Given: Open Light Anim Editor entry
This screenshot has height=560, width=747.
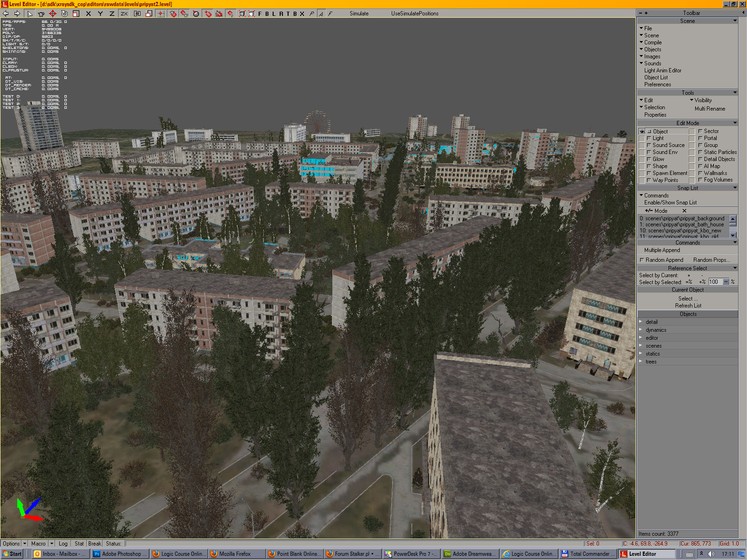Looking at the screenshot, I should [x=662, y=70].
